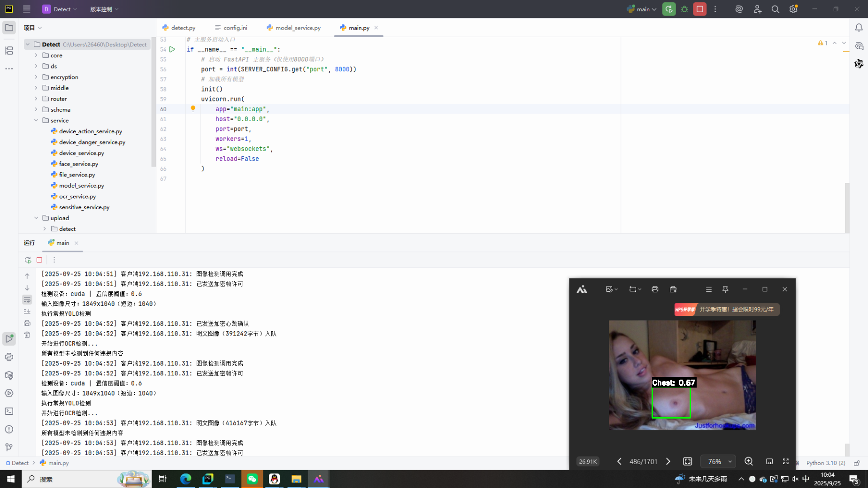The width and height of the screenshot is (868, 488).
Task: Toggle scroll to end in console
Action: [27, 311]
